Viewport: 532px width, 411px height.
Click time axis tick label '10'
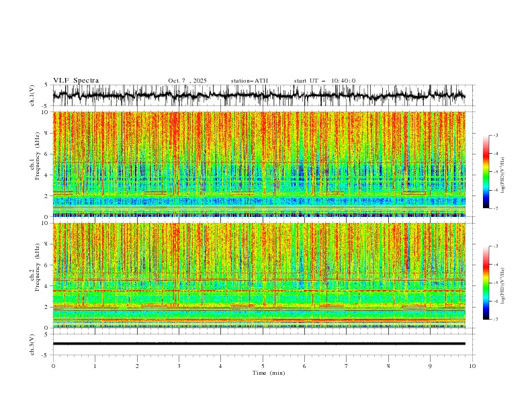click(472, 366)
